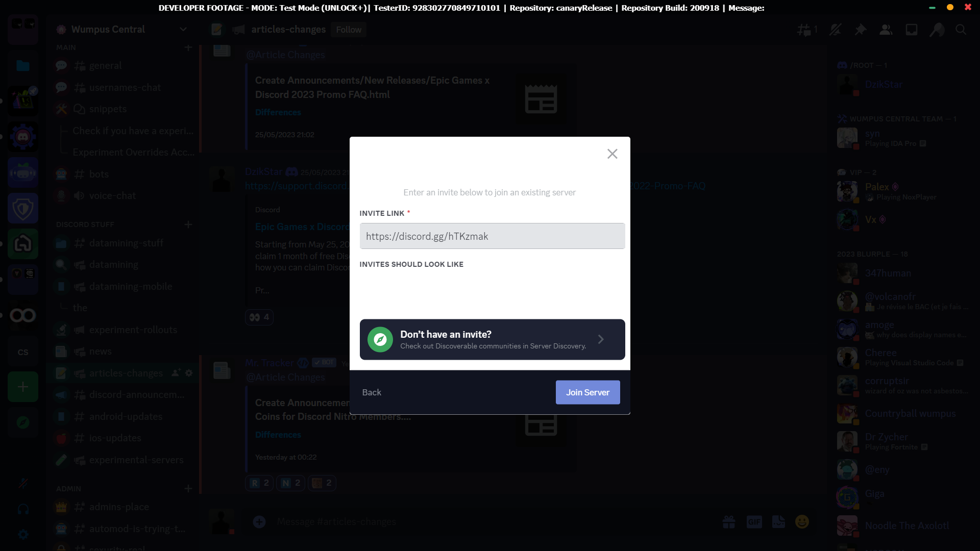Collapse the DISCORD STUFF category

tap(85, 224)
